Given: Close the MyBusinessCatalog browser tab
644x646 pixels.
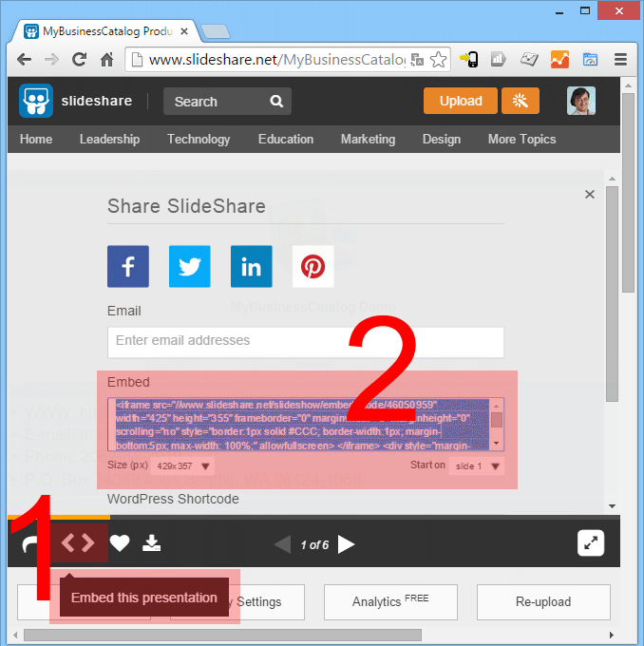Looking at the screenshot, I should click(x=184, y=31).
